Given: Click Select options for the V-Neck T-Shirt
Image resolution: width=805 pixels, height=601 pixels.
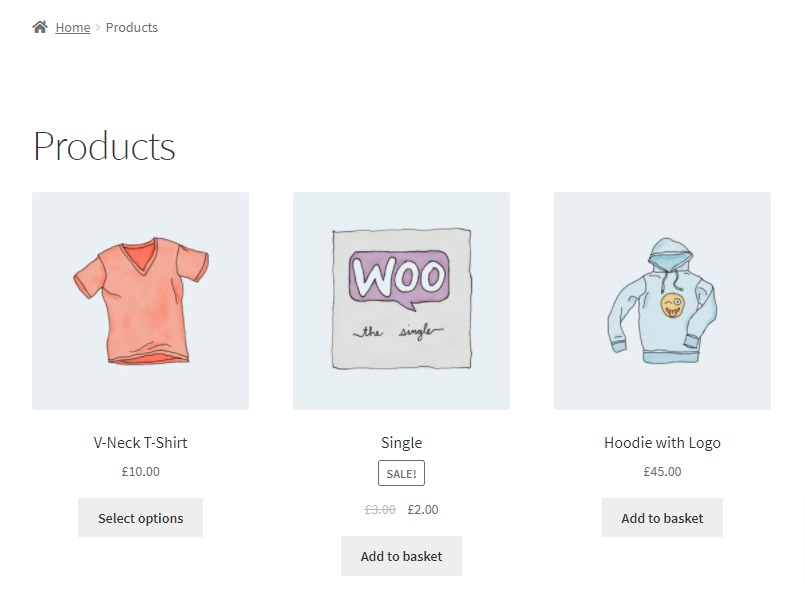Looking at the screenshot, I should point(140,518).
